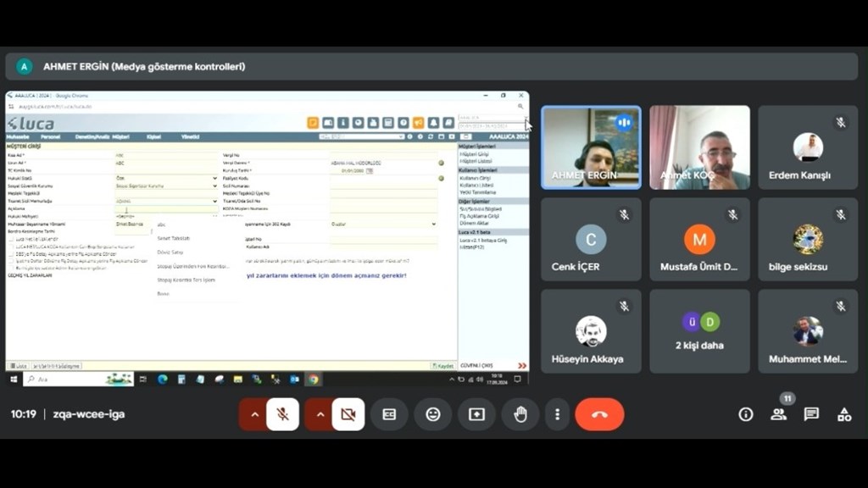Leave the call with red hang-up button
868x488 pixels.
[599, 414]
